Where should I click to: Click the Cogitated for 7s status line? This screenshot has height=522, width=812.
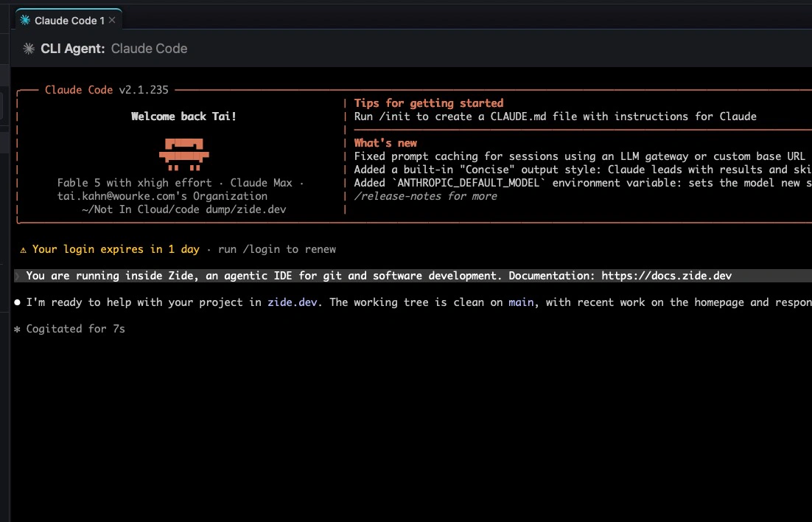(x=76, y=329)
